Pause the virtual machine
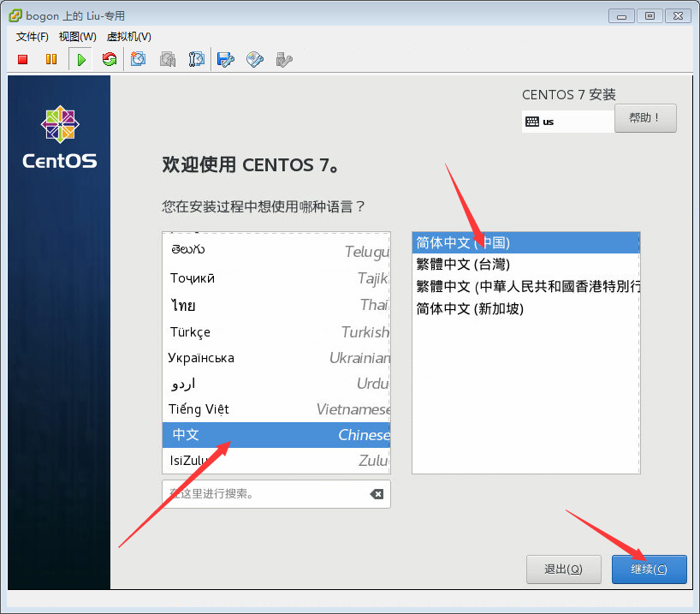 coord(51,59)
